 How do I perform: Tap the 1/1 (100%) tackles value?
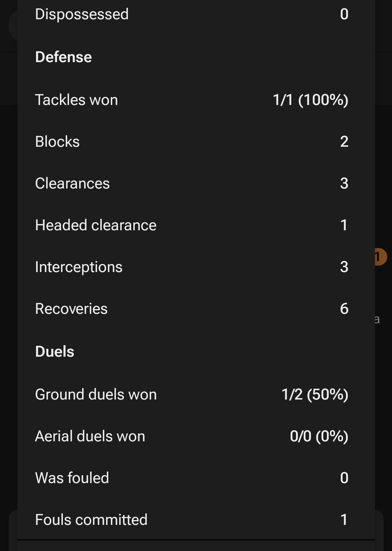[310, 100]
